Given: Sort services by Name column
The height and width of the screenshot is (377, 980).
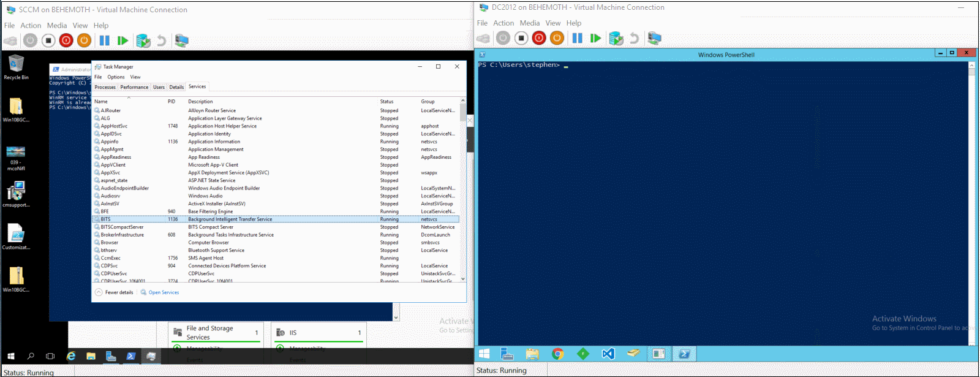Looking at the screenshot, I should tap(101, 102).
